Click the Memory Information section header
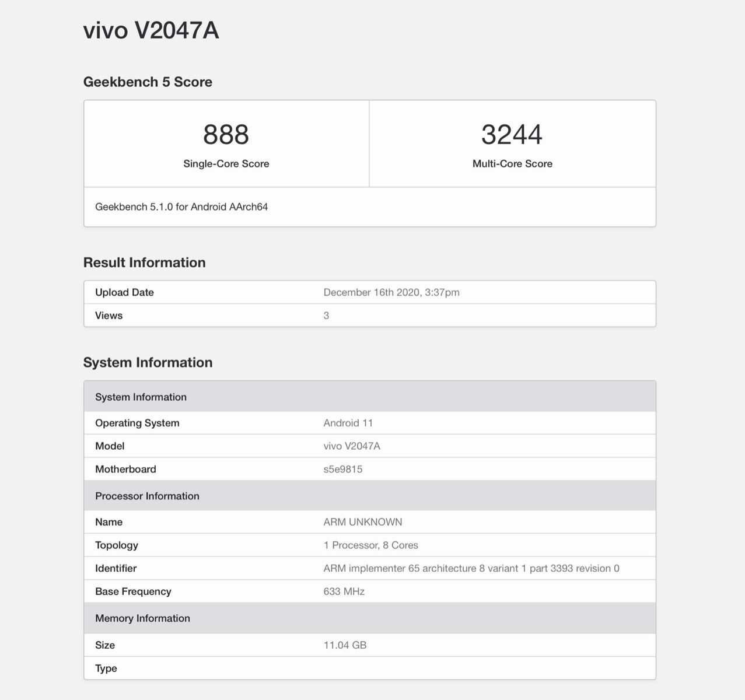The width and height of the screenshot is (745, 700). pos(142,618)
